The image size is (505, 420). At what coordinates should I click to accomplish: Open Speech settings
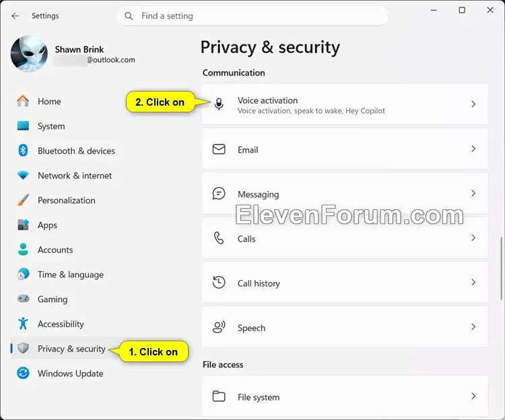pos(345,327)
